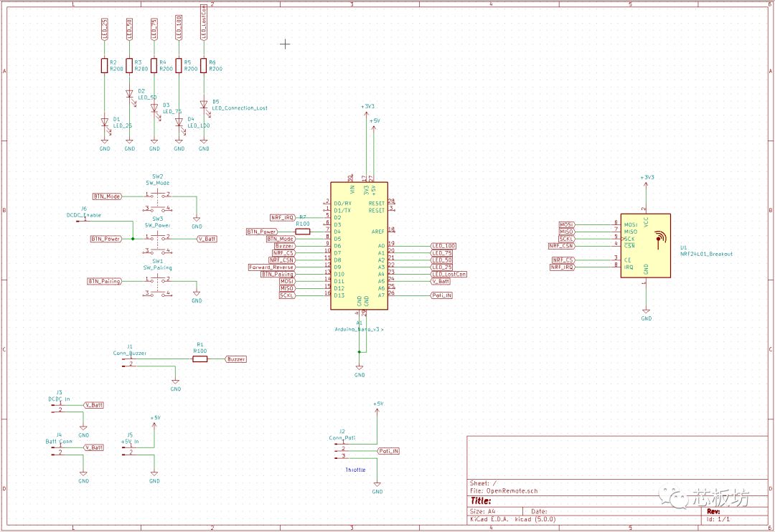This screenshot has height=532, width=775.
Task: Select the J5 +5V_In connector
Action: [x=128, y=450]
